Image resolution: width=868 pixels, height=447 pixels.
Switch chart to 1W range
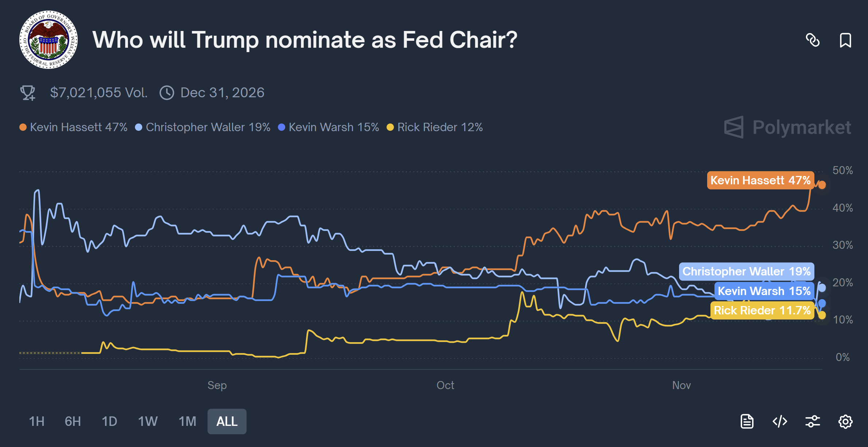[x=148, y=421]
